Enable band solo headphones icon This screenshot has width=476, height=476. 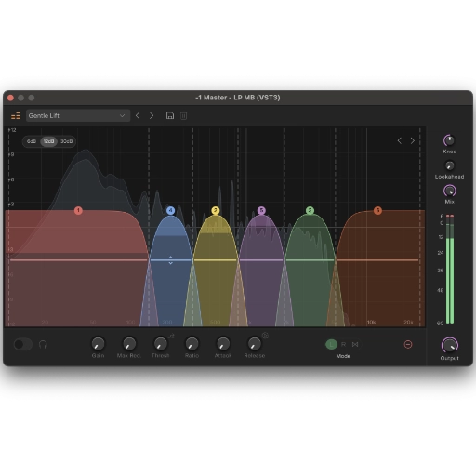pos(43,344)
